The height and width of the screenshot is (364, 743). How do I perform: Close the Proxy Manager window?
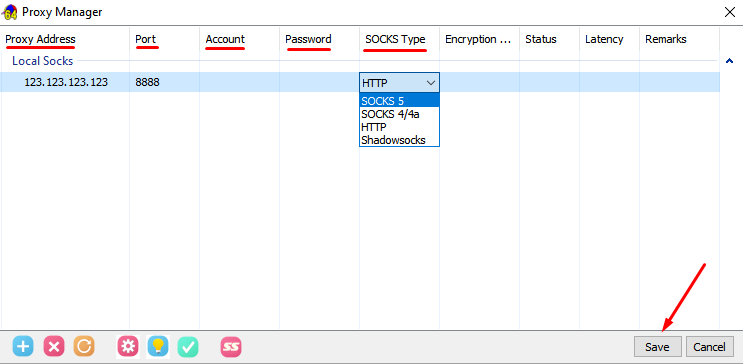730,12
